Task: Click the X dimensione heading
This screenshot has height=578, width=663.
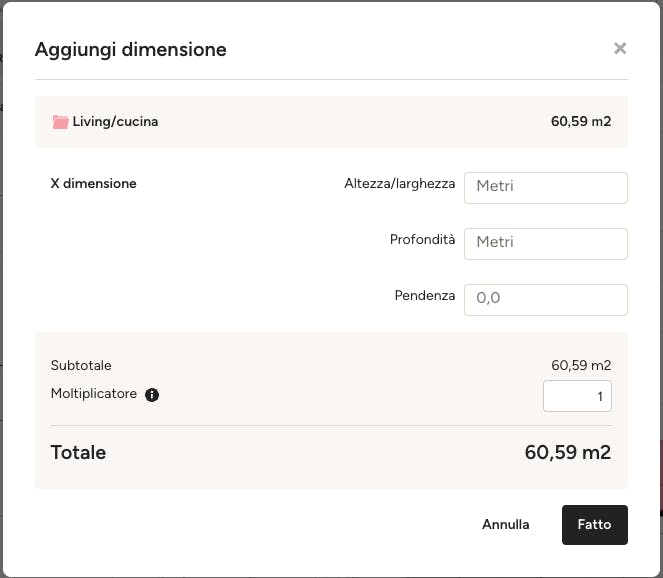Action: tap(93, 184)
